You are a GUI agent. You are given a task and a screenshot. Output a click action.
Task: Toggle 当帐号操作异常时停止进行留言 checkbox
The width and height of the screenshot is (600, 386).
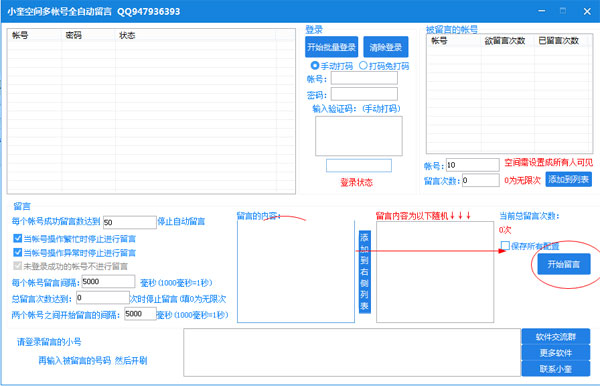pyautogui.click(x=18, y=252)
